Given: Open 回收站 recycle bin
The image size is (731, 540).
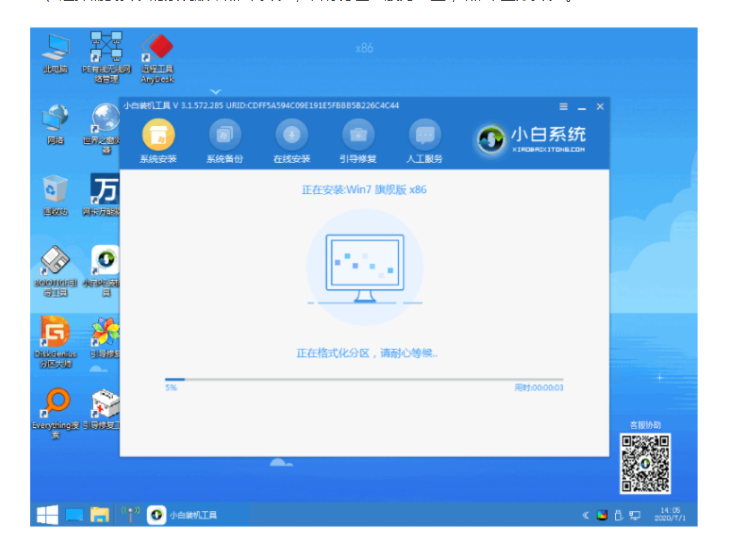Looking at the screenshot, I should [55, 195].
